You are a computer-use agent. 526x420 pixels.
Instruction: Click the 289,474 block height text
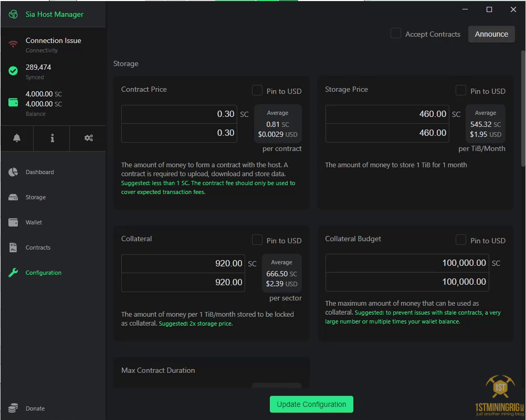[38, 67]
